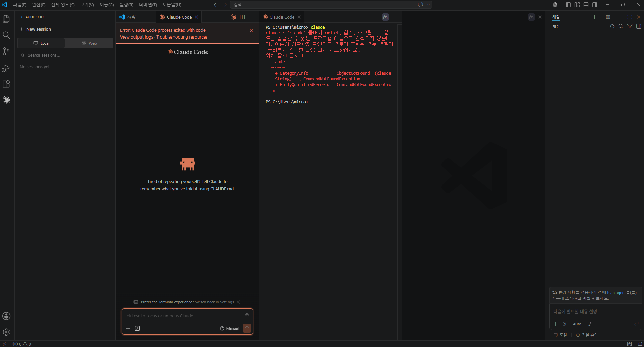The height and width of the screenshot is (347, 644).
Task: Open the Auto model picker in chat
Action: 577,324
